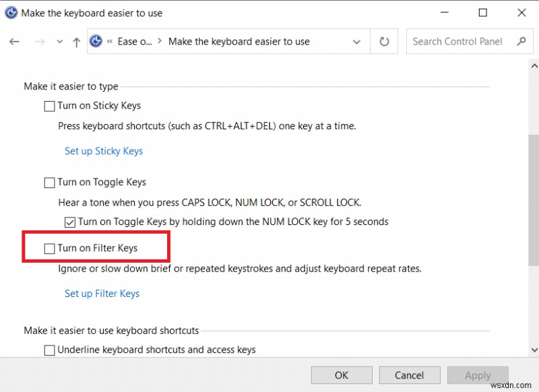Screen dimensions: 539x392
Task: Check Turn on Toggle Keys
Action: (49, 182)
